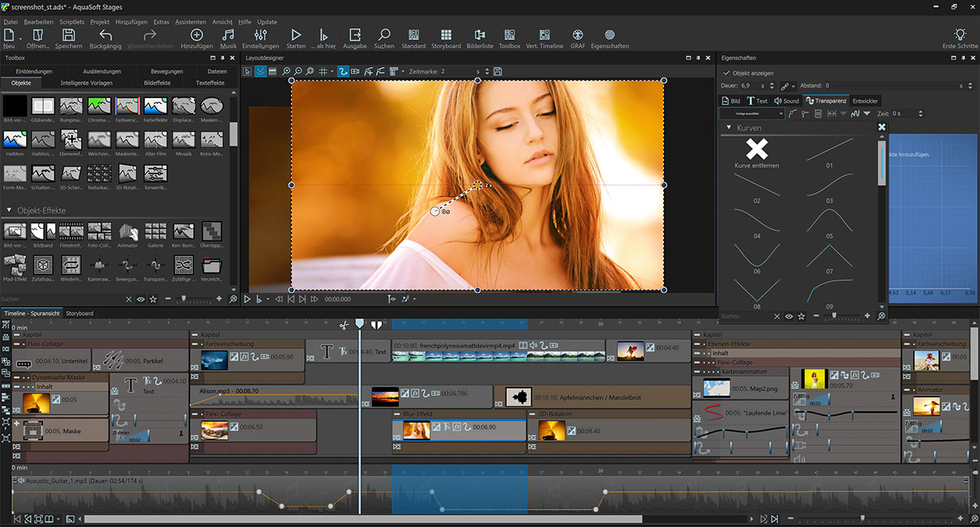The width and height of the screenshot is (980, 528).
Task: Open dropdown arrow beside grid icon
Action: coord(331,71)
